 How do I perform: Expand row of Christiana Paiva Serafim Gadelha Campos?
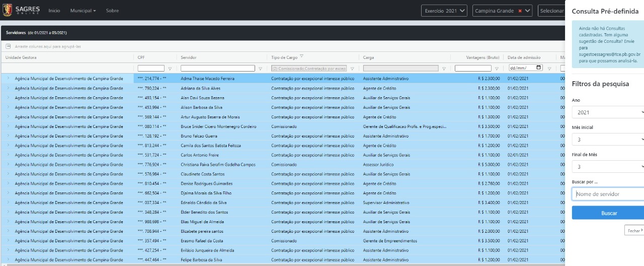[8, 164]
